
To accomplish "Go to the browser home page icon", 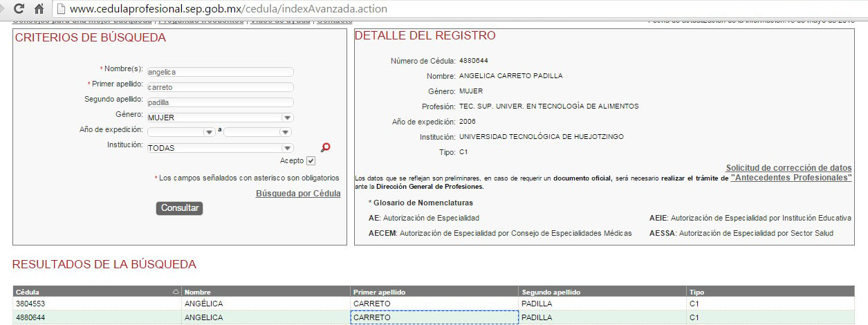I will click(39, 9).
